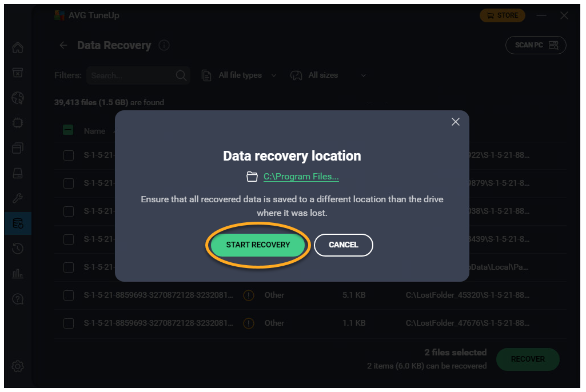Open the disk drive sidebar icon

pos(18,173)
